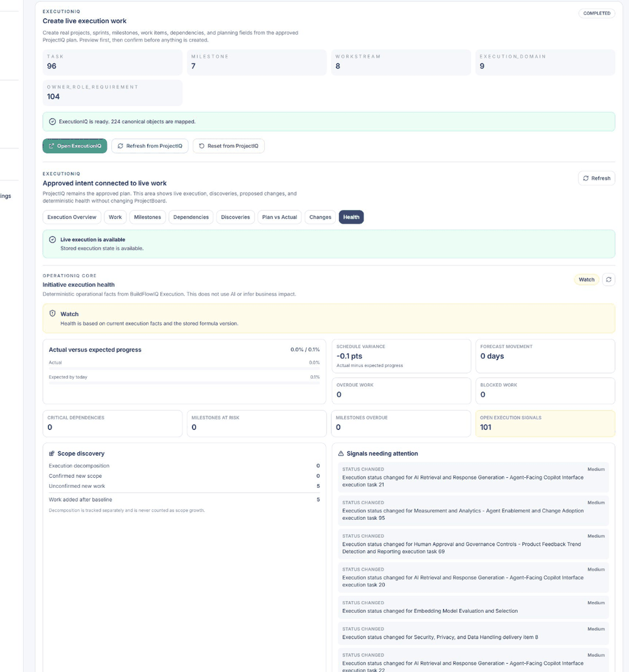Click the Execution decomposition row

coord(184,466)
